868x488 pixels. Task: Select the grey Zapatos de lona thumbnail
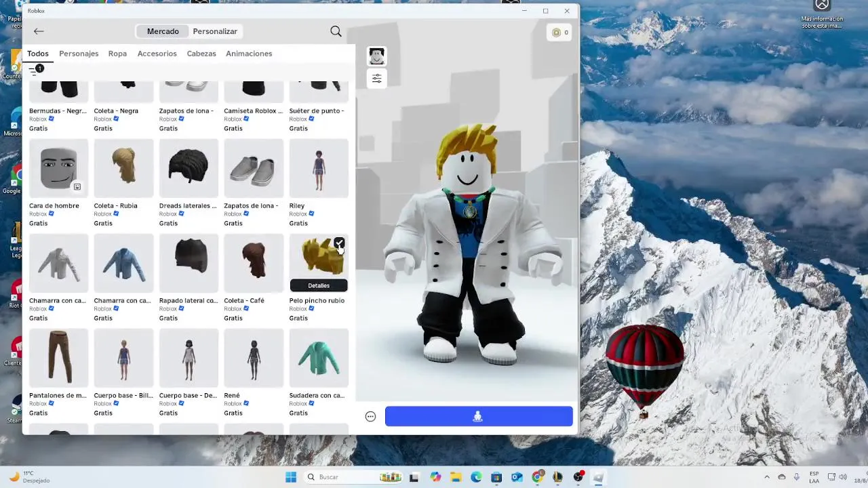tap(254, 168)
